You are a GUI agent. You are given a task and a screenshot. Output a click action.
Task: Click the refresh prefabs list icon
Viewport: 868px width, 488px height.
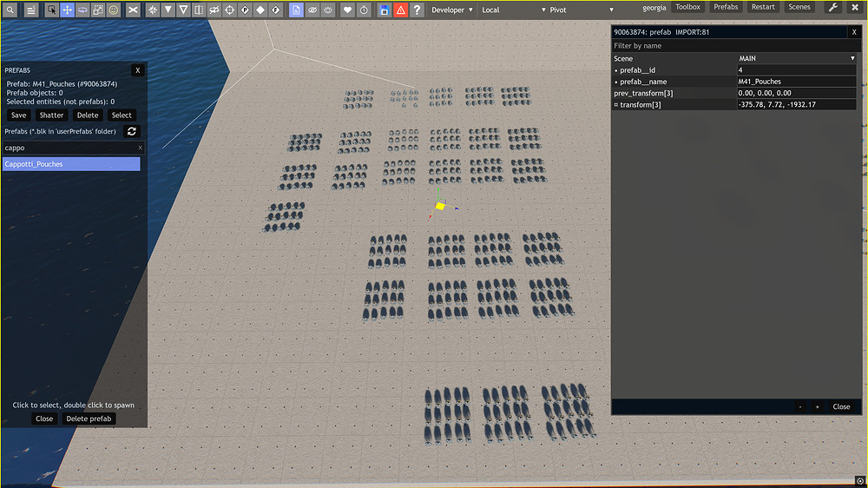click(132, 131)
